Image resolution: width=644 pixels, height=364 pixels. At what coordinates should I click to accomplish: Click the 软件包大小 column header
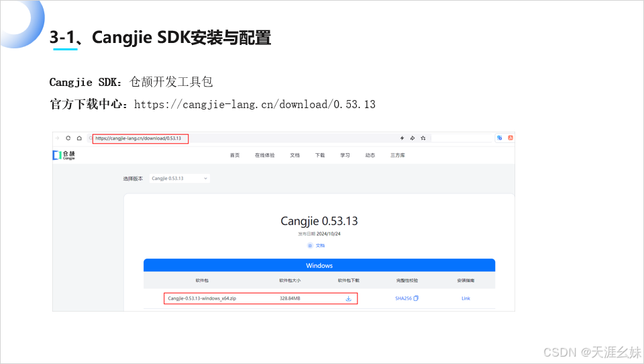pos(290,281)
